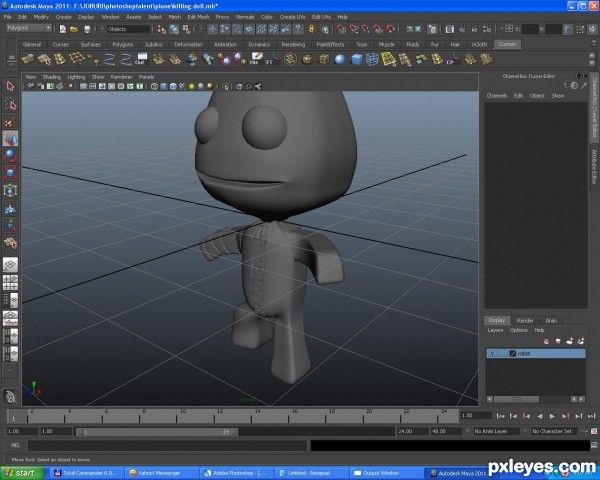The width and height of the screenshot is (600, 480).
Task: Pick the Scale tool in toolbox
Action: coord(10,173)
